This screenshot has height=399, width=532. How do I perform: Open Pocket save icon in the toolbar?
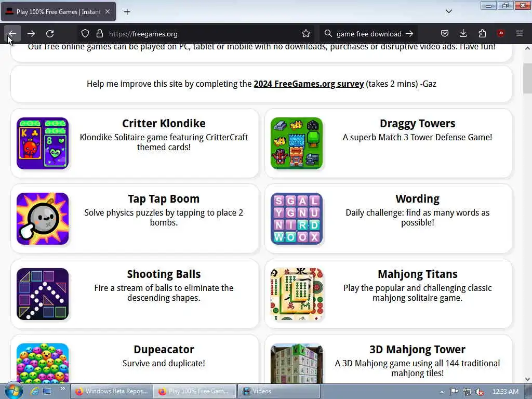[445, 33]
